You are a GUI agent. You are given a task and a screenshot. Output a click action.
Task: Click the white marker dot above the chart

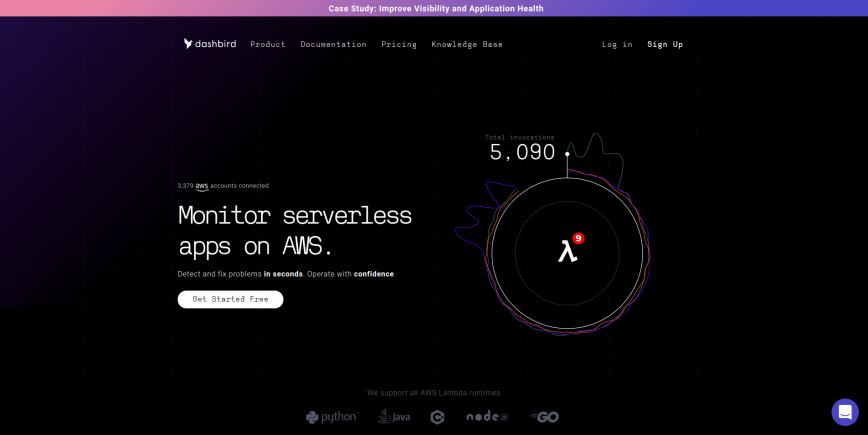(567, 154)
